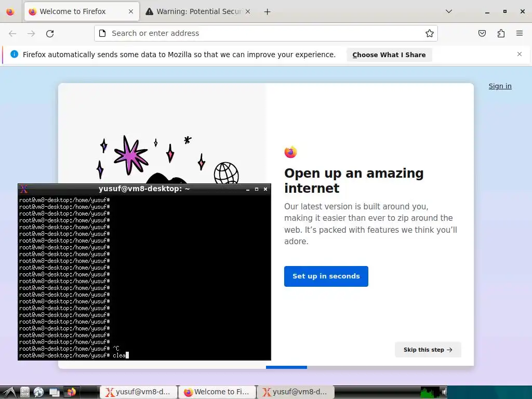Select first yusuf@vm8-d... taskbar window button
Screen dimensions: 532x399
tap(138, 392)
